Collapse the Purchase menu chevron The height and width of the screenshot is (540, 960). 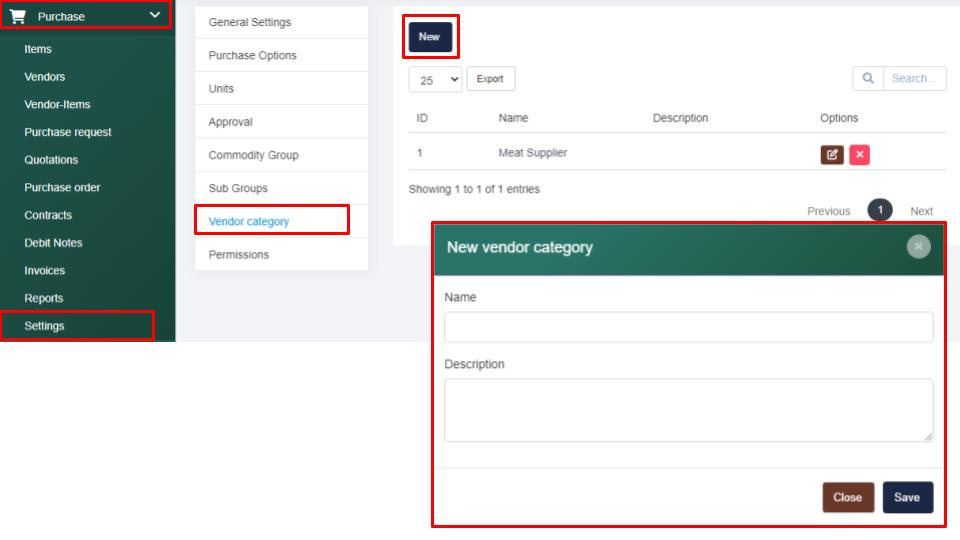click(x=154, y=15)
